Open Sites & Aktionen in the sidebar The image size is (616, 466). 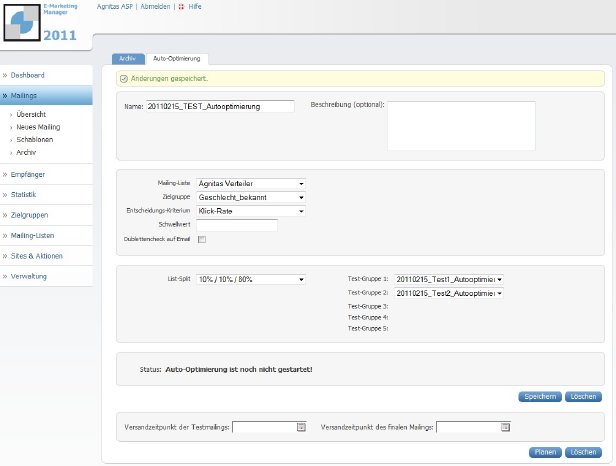[46, 256]
